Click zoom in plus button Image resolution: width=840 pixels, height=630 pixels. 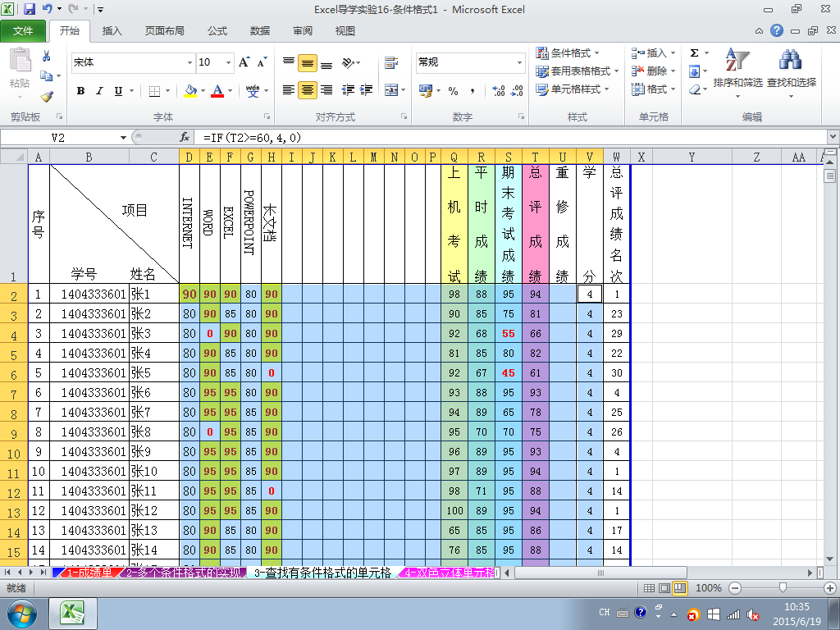pos(830,587)
